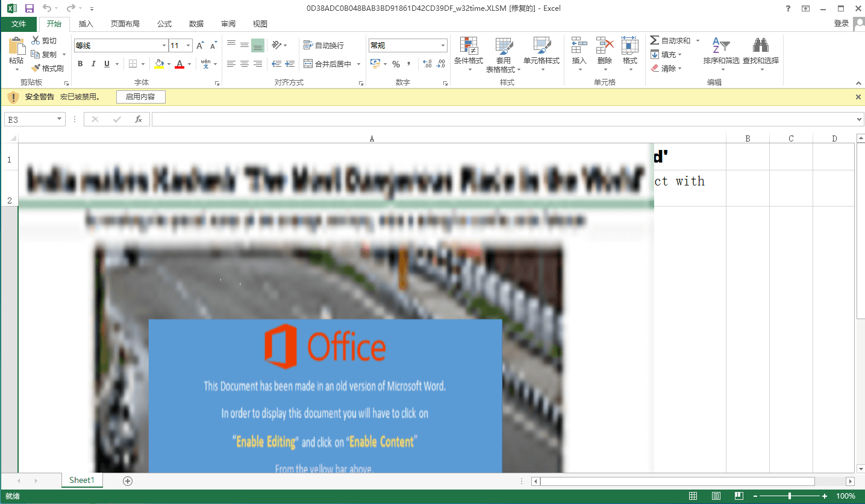The image size is (865, 504).
Task: Expand Merge and Center dropdown arrow
Action: [358, 64]
